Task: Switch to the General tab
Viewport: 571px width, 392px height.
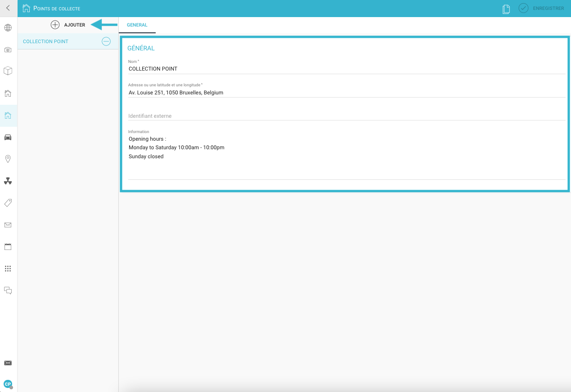Action: pos(137,25)
